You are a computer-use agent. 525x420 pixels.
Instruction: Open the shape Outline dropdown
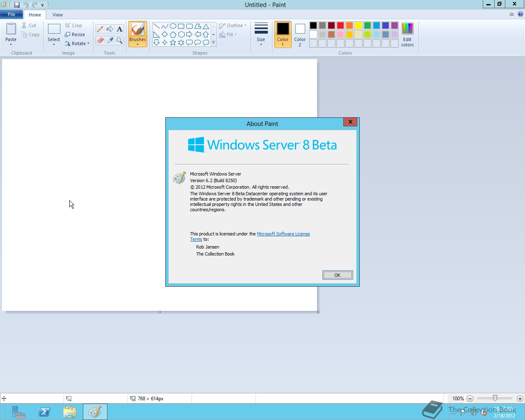233,25
